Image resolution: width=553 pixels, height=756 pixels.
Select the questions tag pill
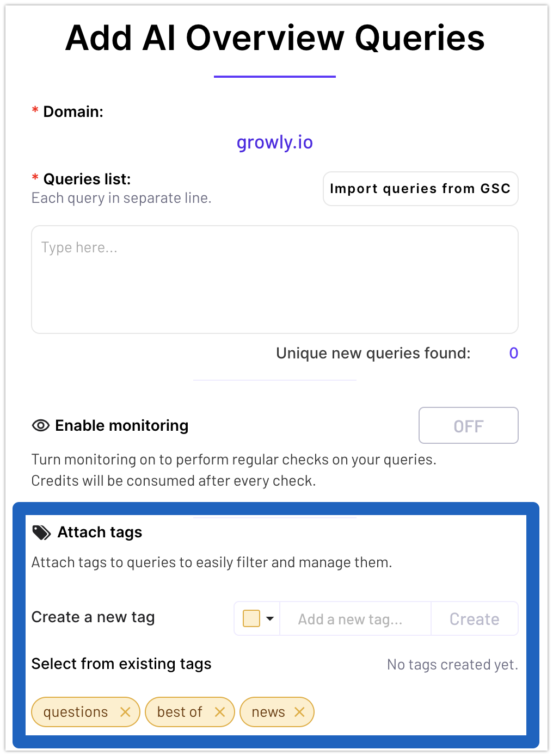coord(86,712)
